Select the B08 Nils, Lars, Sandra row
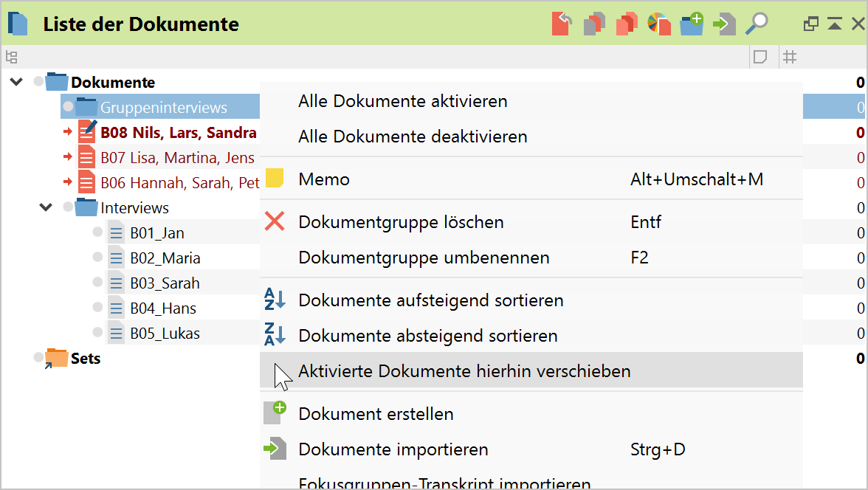 point(179,132)
